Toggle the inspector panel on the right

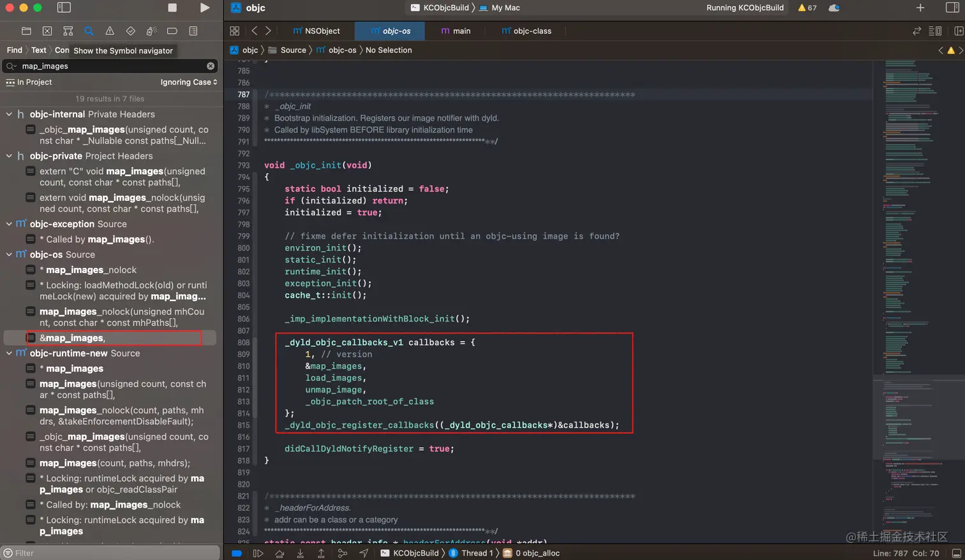952,8
